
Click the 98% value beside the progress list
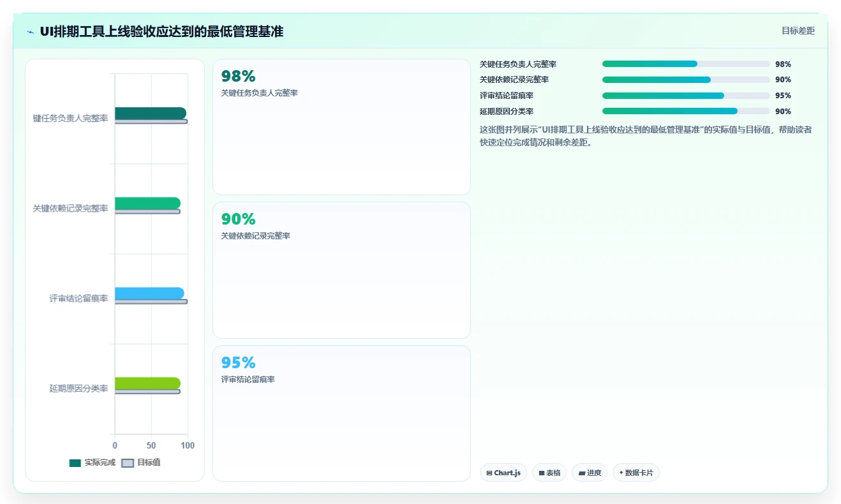[783, 64]
